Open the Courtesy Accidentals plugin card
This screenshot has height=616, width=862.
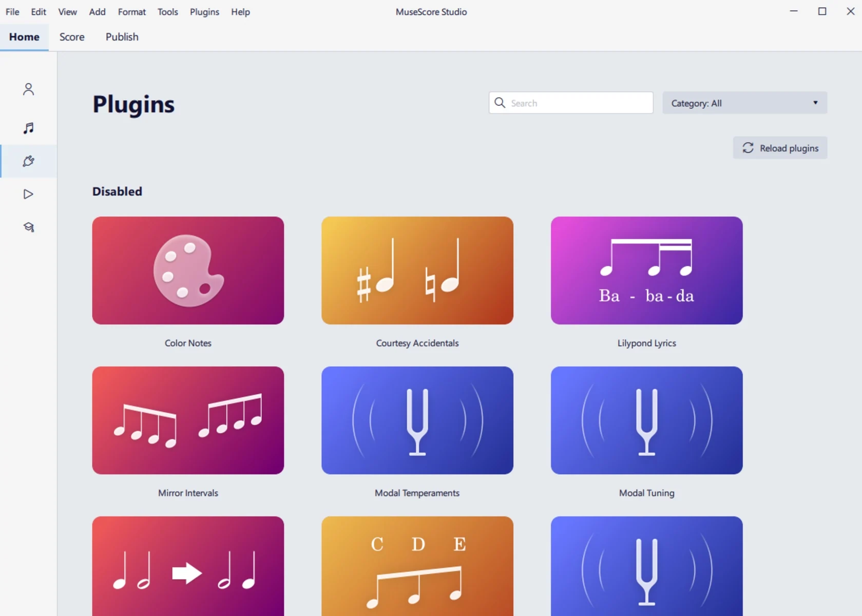tap(417, 271)
